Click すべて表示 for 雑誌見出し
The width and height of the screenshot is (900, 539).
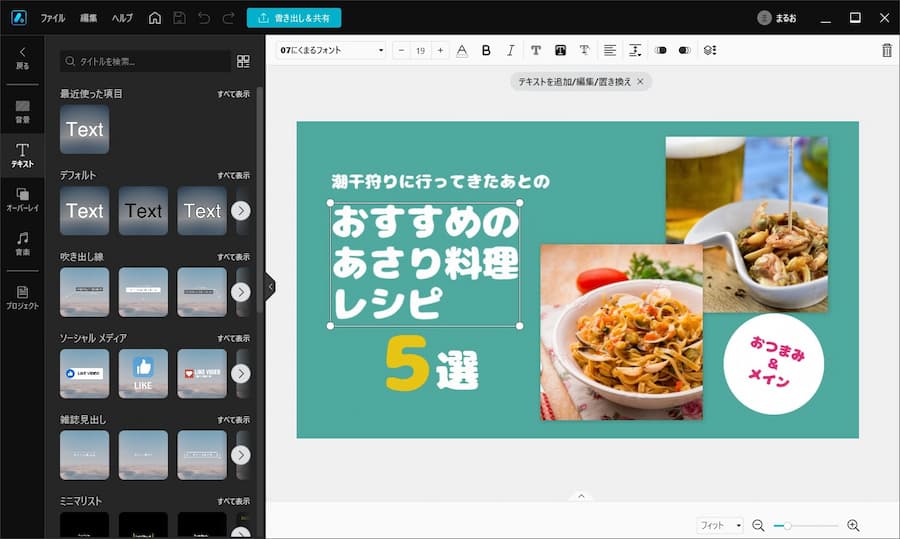(234, 420)
